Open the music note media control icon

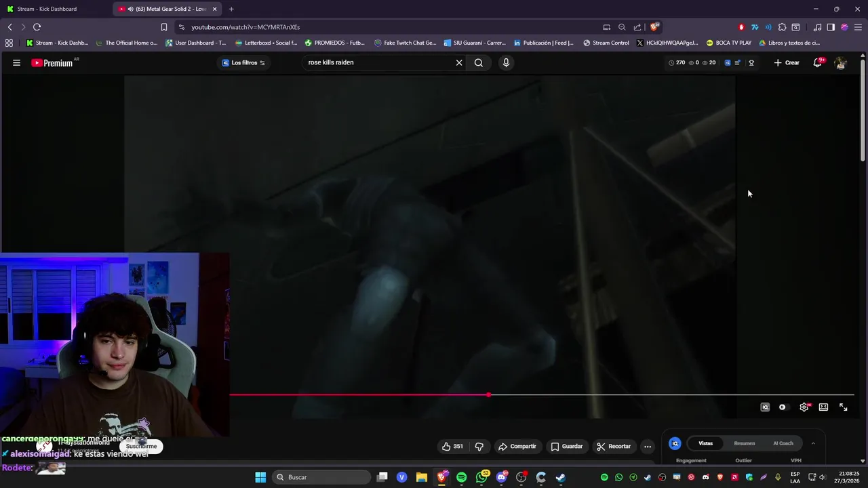(817, 27)
